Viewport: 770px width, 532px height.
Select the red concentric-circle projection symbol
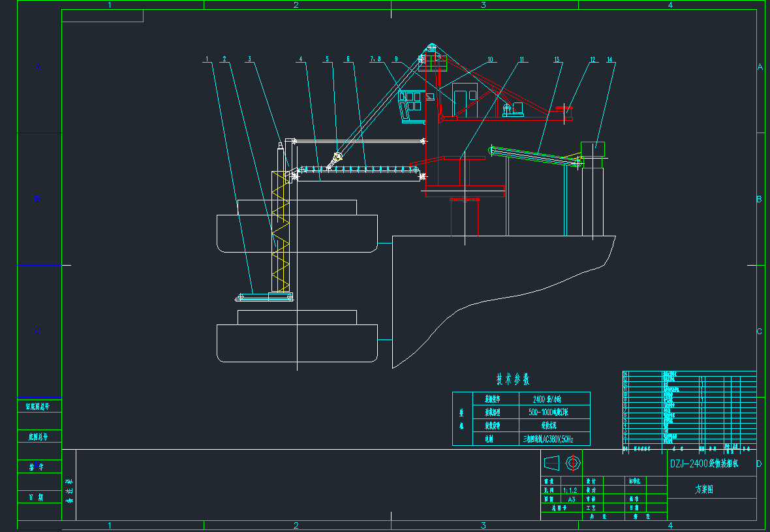573,463
